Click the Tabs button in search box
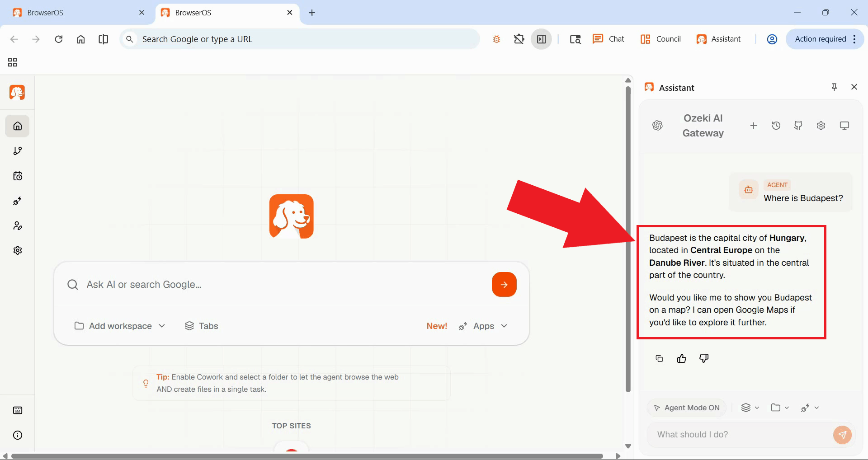The height and width of the screenshot is (460, 868). coord(202,326)
